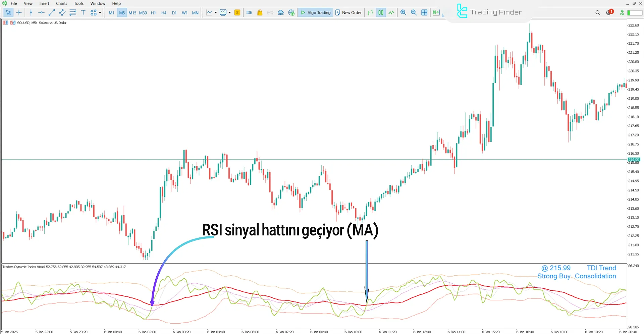Toggle Algo Trading on or off
Screen dimensions: 644x334
click(315, 13)
